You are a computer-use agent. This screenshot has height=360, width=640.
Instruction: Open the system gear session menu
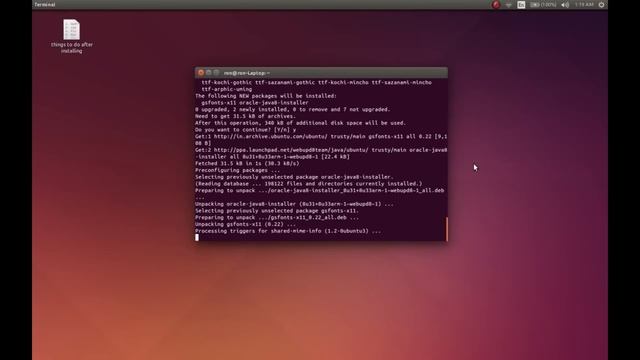point(601,5)
